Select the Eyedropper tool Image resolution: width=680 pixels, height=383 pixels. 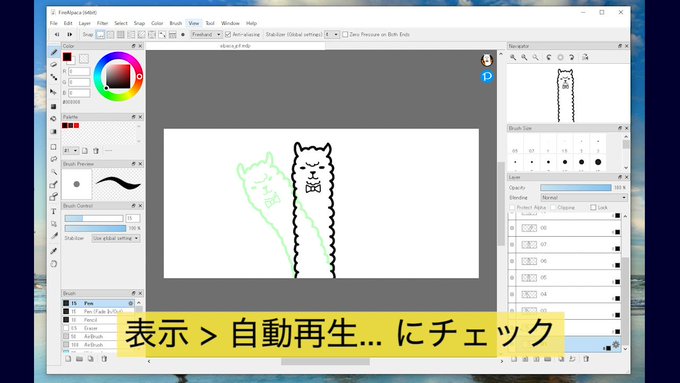pyautogui.click(x=54, y=251)
